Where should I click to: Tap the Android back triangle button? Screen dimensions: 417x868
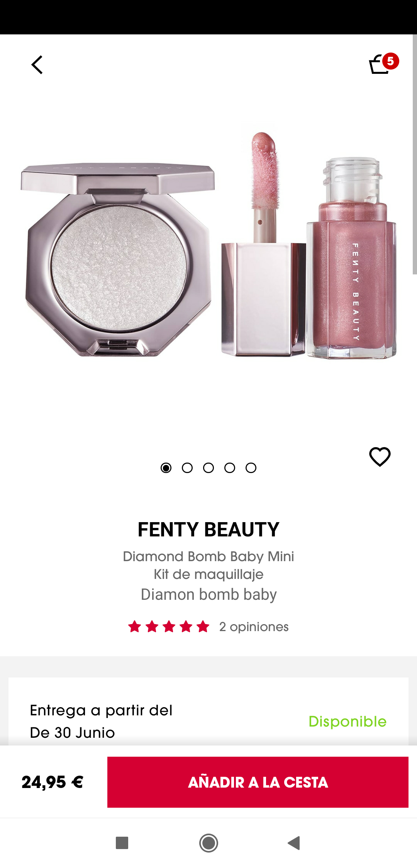pyautogui.click(x=294, y=843)
